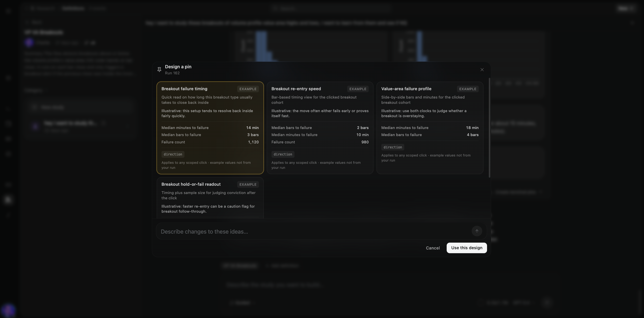Click EXAMPLE badge on Breakout re-entry speed

pos(358,89)
